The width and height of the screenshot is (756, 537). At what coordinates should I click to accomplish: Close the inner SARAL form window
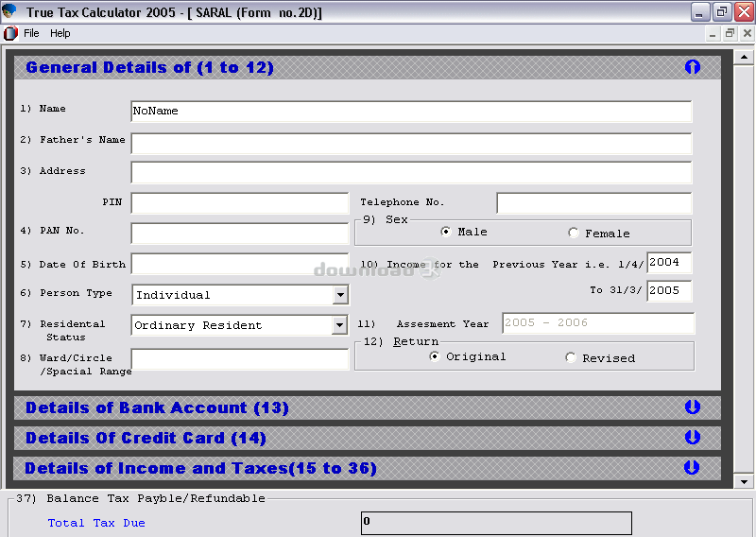[x=747, y=33]
